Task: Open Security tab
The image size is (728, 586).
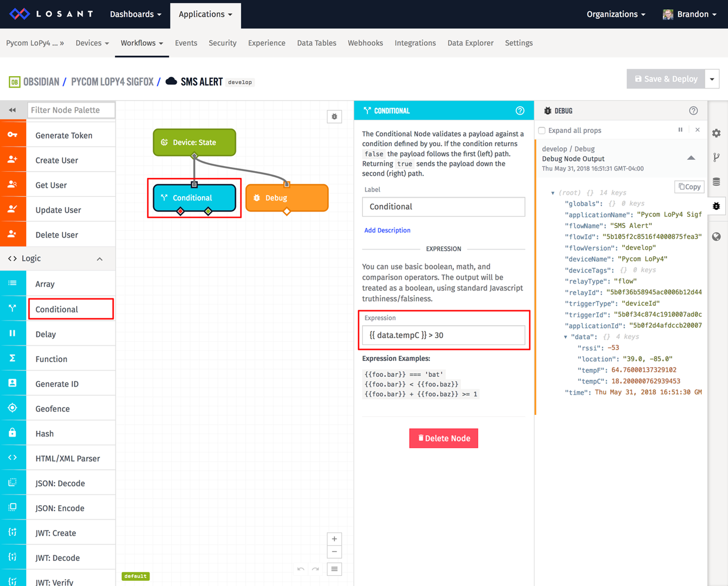Action: pos(222,43)
